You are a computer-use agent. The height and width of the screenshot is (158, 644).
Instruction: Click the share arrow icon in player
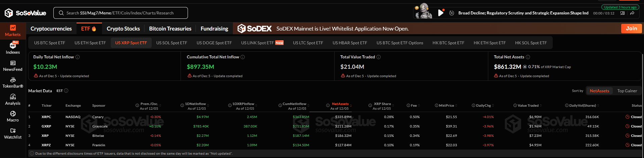click(x=632, y=13)
